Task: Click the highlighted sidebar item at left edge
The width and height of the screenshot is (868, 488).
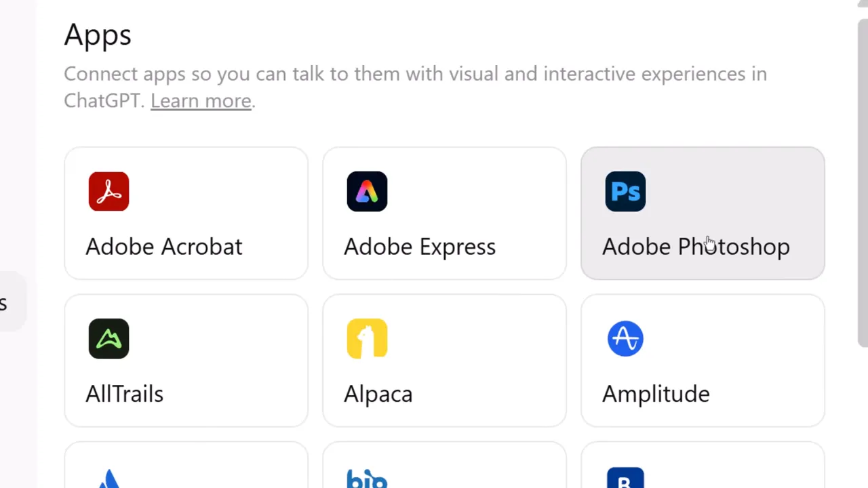Action: (11, 303)
